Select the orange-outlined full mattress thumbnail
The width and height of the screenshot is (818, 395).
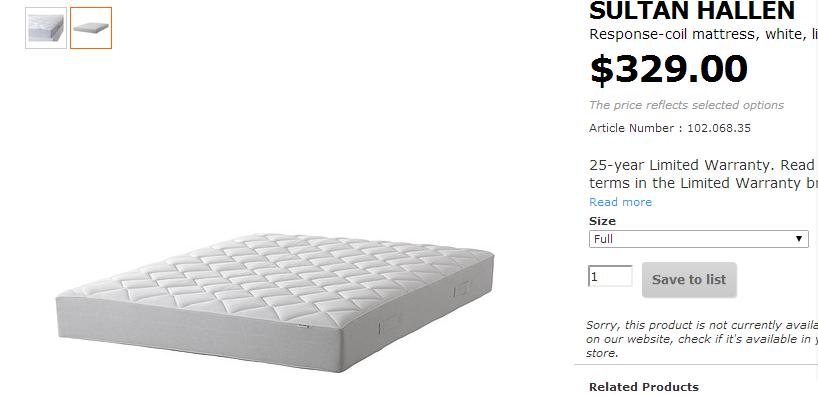(x=91, y=28)
